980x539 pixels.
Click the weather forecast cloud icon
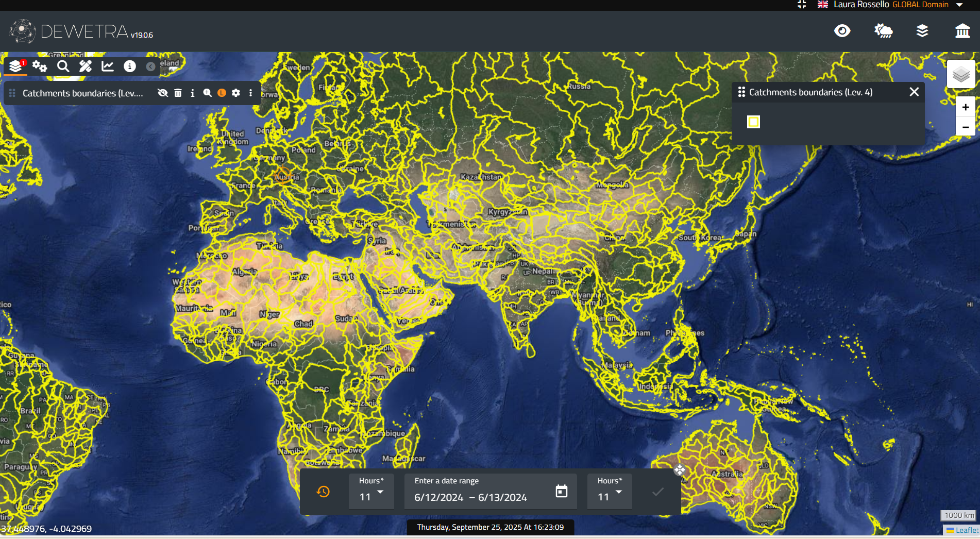point(883,31)
